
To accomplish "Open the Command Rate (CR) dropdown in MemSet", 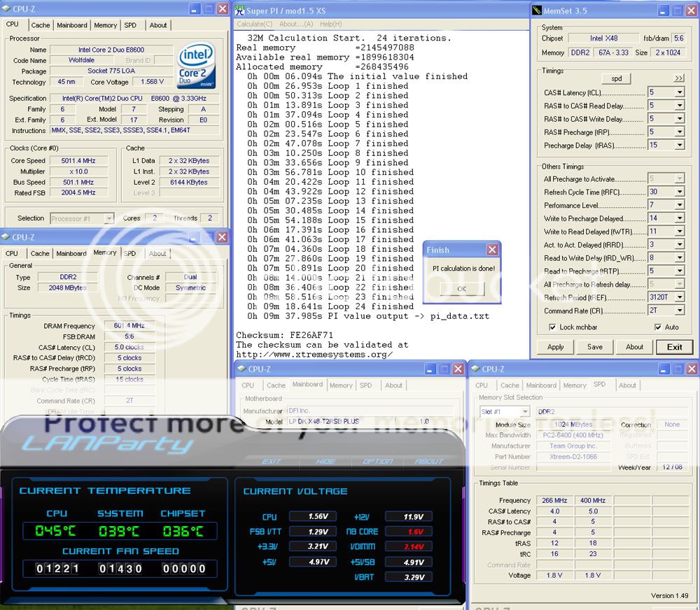I will point(680,310).
